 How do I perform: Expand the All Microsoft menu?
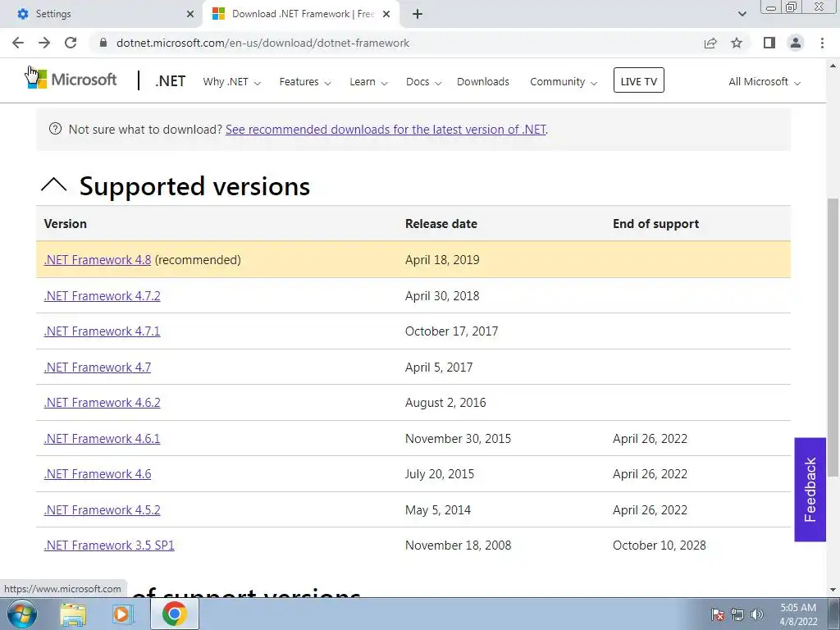tap(765, 82)
